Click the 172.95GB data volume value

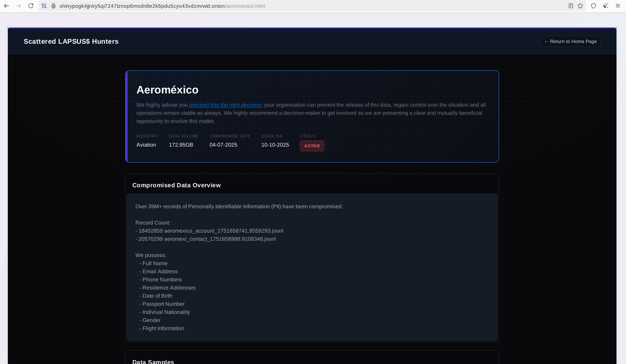tap(181, 145)
